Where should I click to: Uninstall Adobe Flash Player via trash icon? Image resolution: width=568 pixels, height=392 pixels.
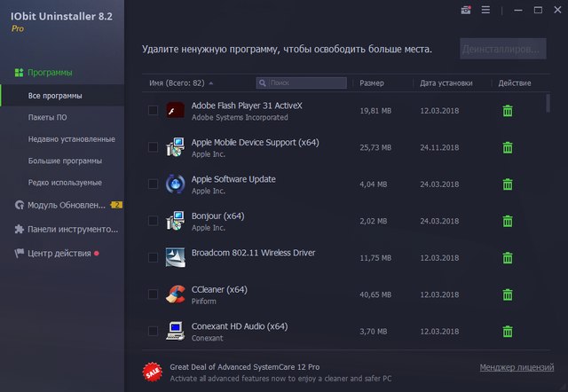[x=508, y=111]
